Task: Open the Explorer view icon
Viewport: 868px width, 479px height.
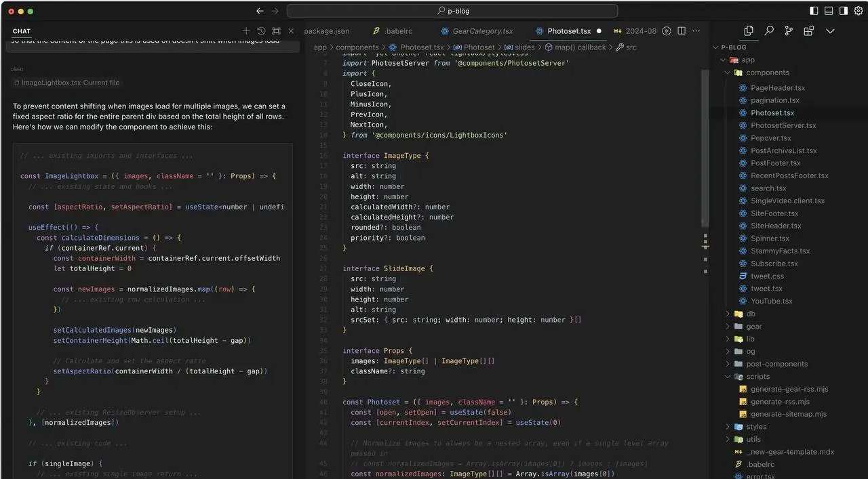Action: coord(749,31)
